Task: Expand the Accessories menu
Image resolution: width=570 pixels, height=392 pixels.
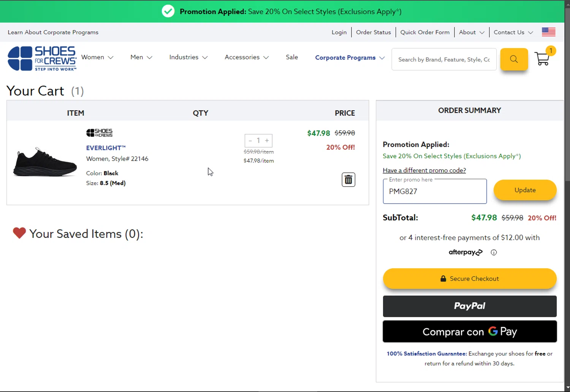Action: click(247, 57)
